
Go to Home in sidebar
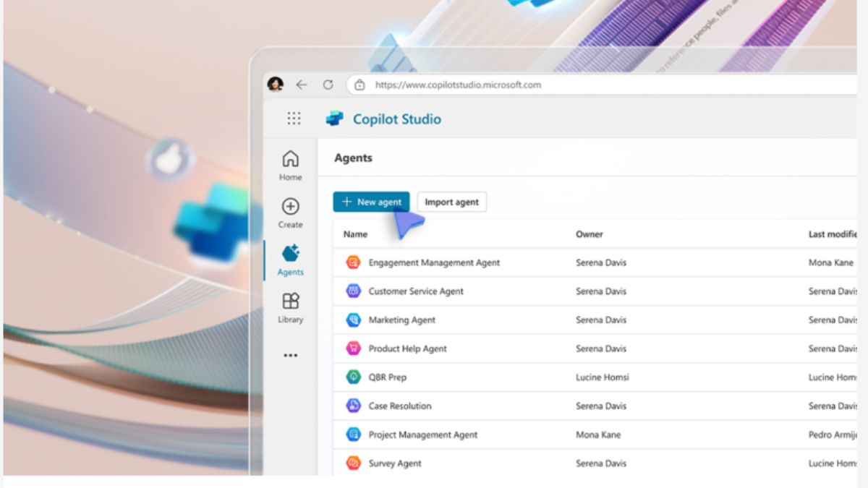pyautogui.click(x=290, y=165)
